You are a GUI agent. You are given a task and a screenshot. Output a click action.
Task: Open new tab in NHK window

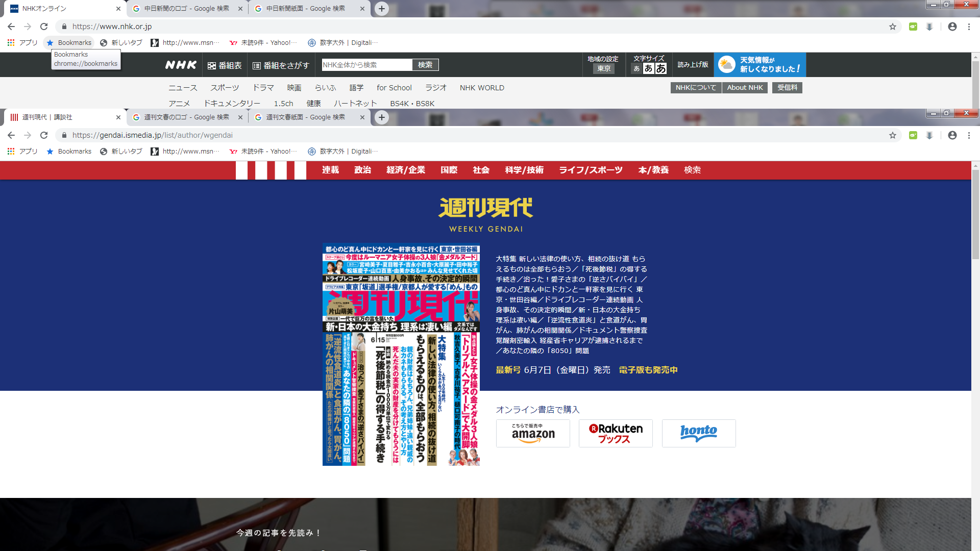tap(382, 9)
